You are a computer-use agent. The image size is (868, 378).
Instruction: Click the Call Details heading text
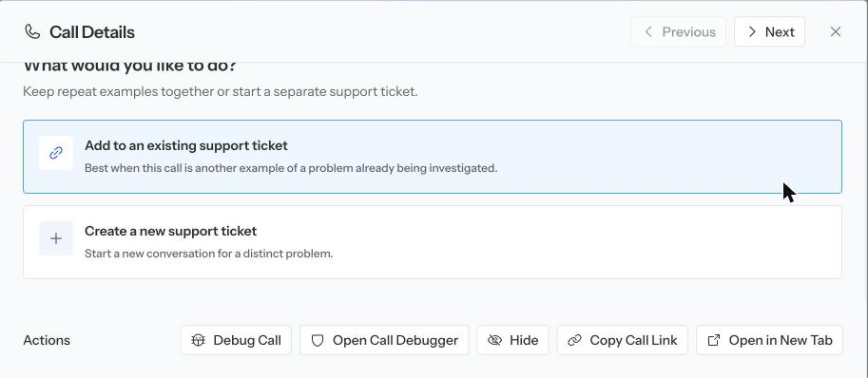coord(92,32)
